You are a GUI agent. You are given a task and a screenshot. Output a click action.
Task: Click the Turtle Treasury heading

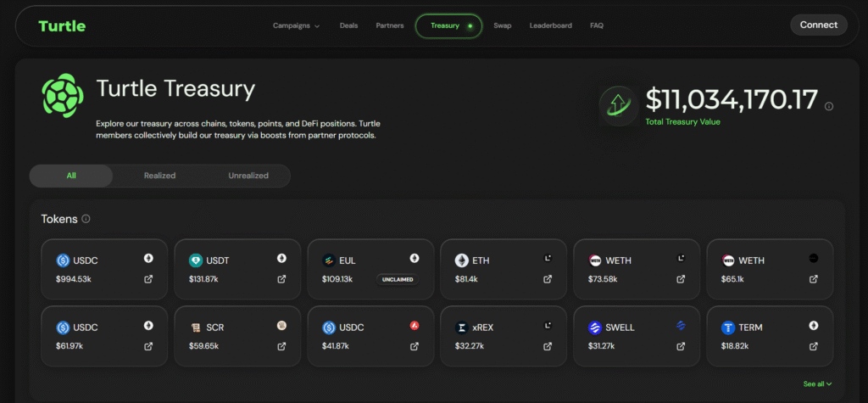tap(175, 89)
